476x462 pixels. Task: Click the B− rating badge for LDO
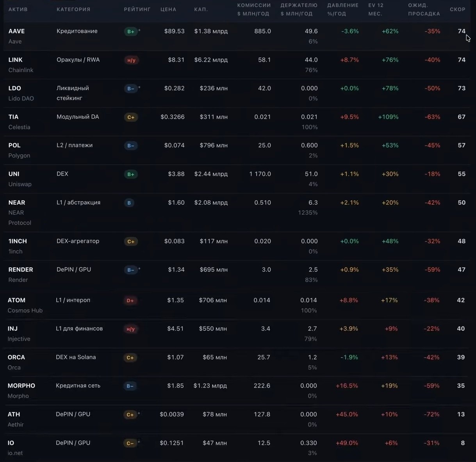130,89
